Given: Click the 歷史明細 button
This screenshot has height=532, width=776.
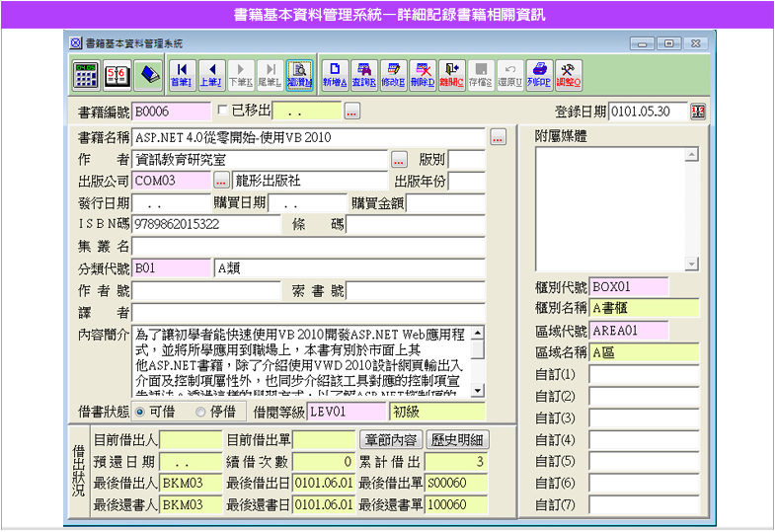Looking at the screenshot, I should 458,440.
